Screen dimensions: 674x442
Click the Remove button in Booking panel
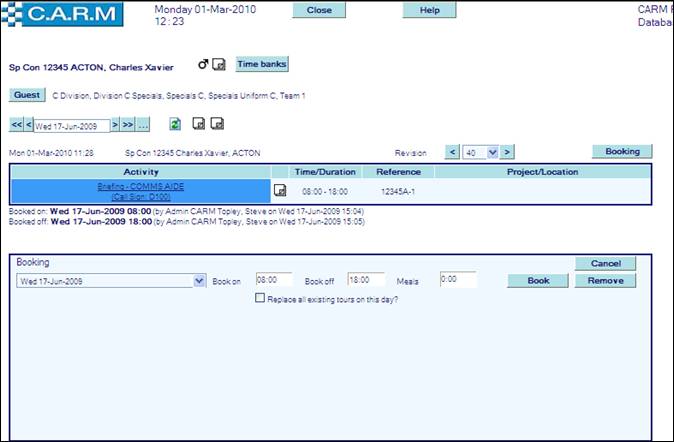(x=604, y=280)
